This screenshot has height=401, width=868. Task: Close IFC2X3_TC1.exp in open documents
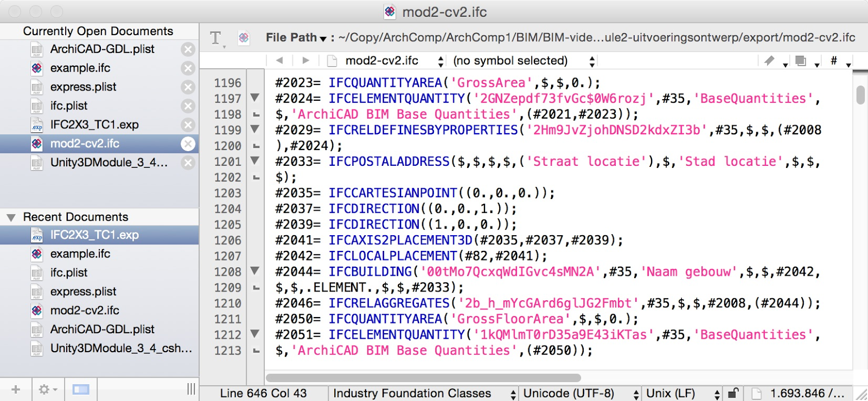pos(188,125)
